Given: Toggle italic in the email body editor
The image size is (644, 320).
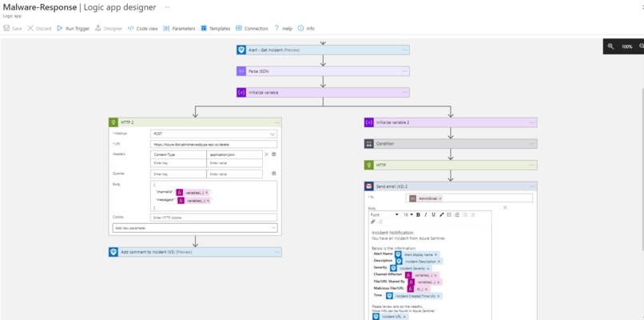Looking at the screenshot, I should click(x=426, y=214).
